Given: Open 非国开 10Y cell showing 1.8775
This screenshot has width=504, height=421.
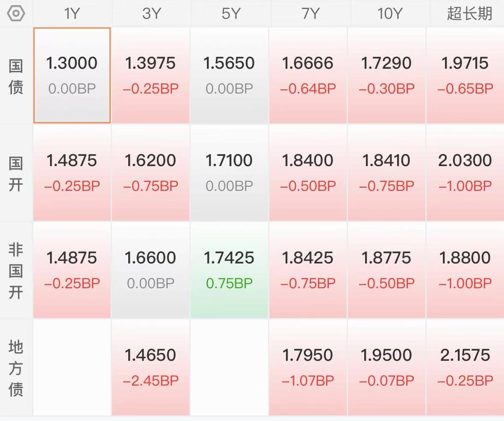Looking at the screenshot, I should pyautogui.click(x=386, y=270).
